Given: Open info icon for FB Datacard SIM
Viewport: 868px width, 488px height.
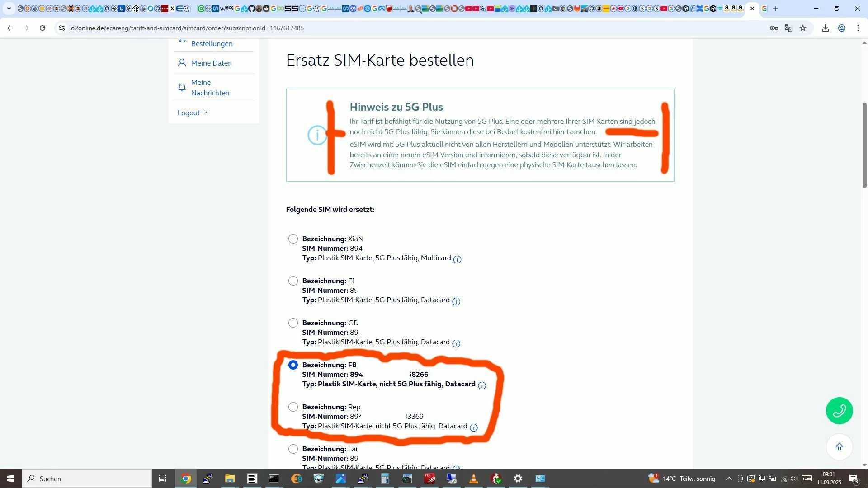Looking at the screenshot, I should (x=482, y=385).
